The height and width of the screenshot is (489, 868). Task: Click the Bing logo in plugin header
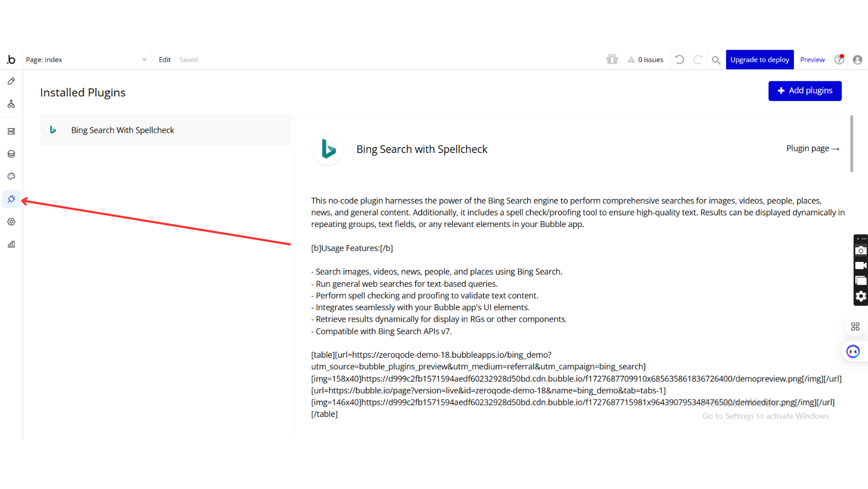pos(328,149)
